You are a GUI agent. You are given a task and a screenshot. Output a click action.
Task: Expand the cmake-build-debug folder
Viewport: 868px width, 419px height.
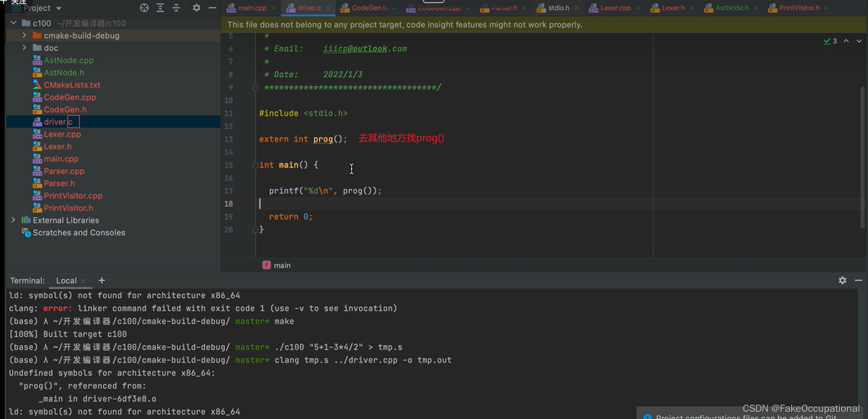(24, 35)
